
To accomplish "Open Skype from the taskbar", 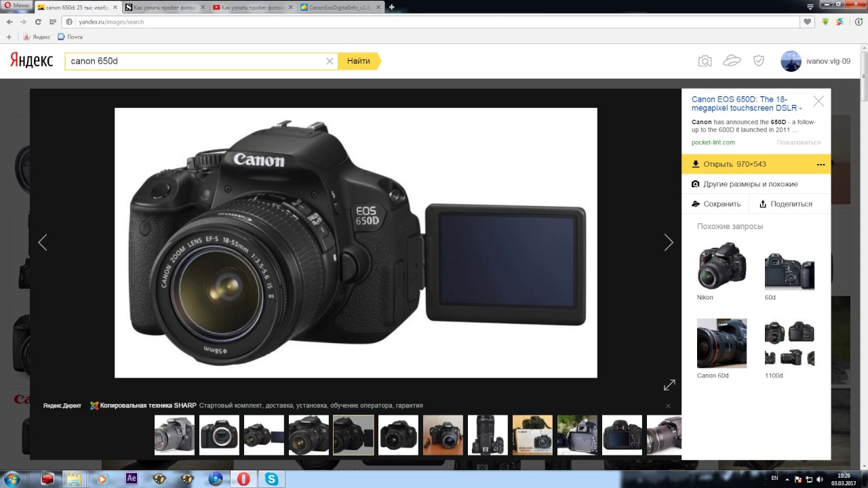I will (272, 479).
